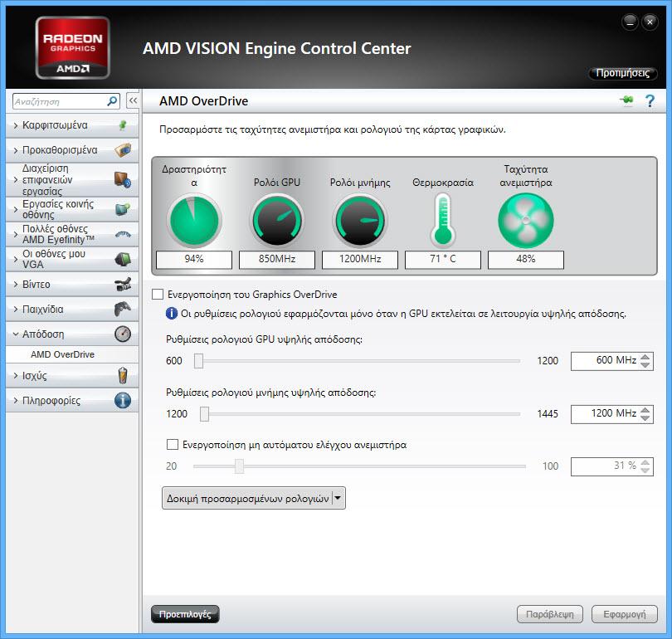Image resolution: width=672 pixels, height=639 pixels.
Task: Expand the Ισχύς section
Action: coord(16,375)
